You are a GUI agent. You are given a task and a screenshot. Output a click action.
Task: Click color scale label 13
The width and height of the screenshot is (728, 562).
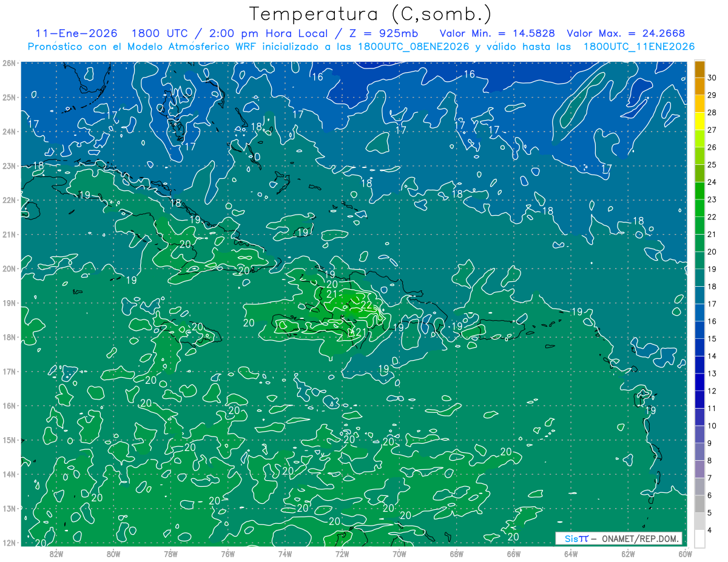(712, 373)
